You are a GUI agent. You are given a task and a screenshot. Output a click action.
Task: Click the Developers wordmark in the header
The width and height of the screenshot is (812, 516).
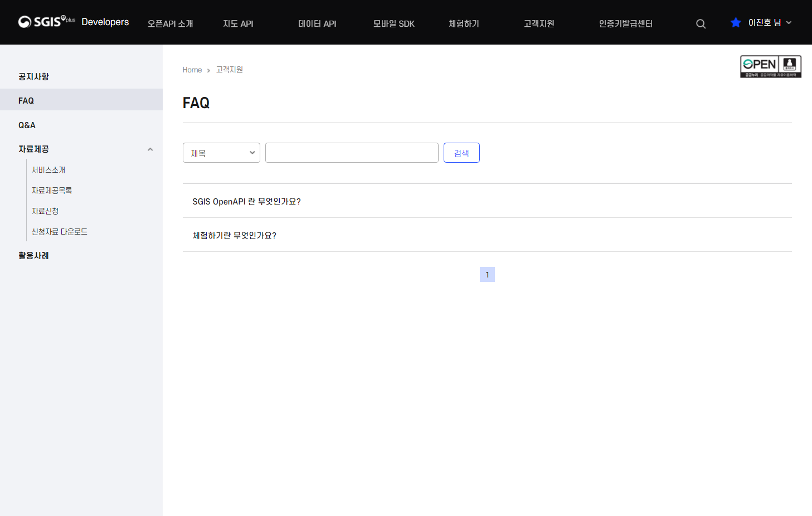(105, 22)
